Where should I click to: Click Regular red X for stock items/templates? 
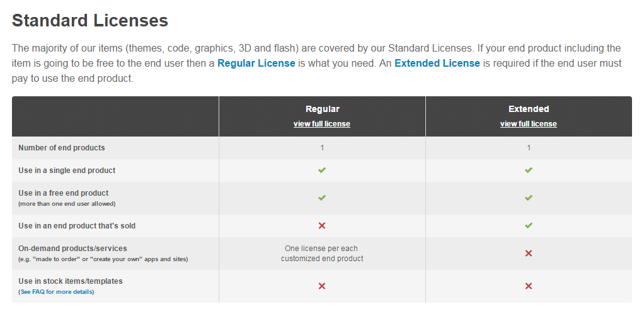(322, 286)
